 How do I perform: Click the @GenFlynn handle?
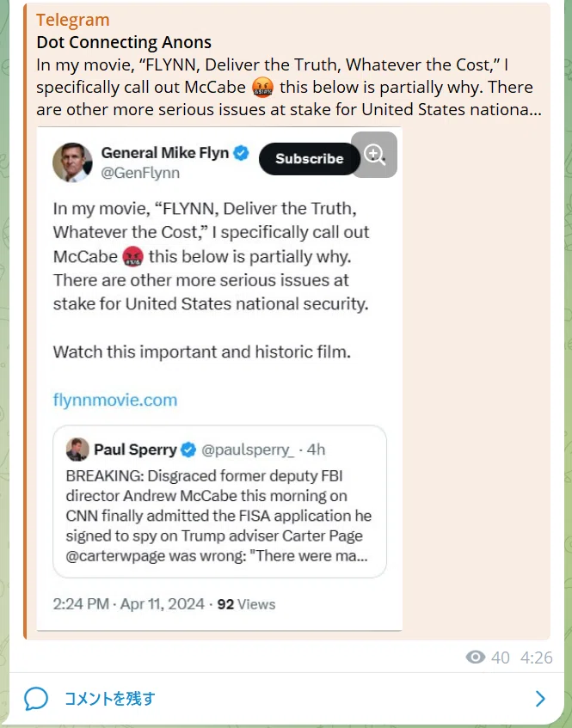coord(140,173)
